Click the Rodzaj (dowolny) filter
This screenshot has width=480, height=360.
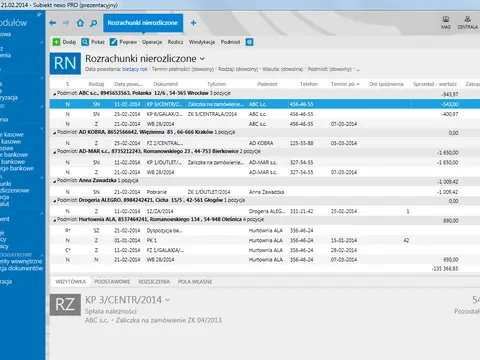coord(238,69)
